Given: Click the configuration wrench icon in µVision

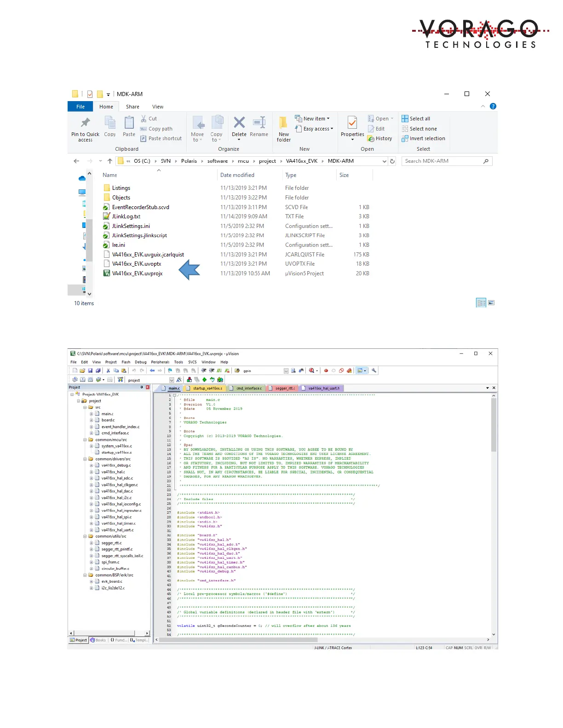Looking at the screenshot, I should pyautogui.click(x=374, y=370).
